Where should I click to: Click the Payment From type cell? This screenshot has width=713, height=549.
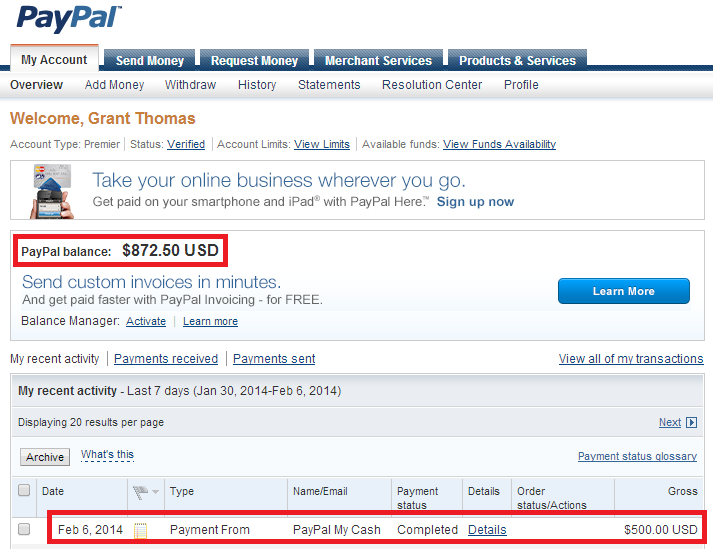coord(210,530)
